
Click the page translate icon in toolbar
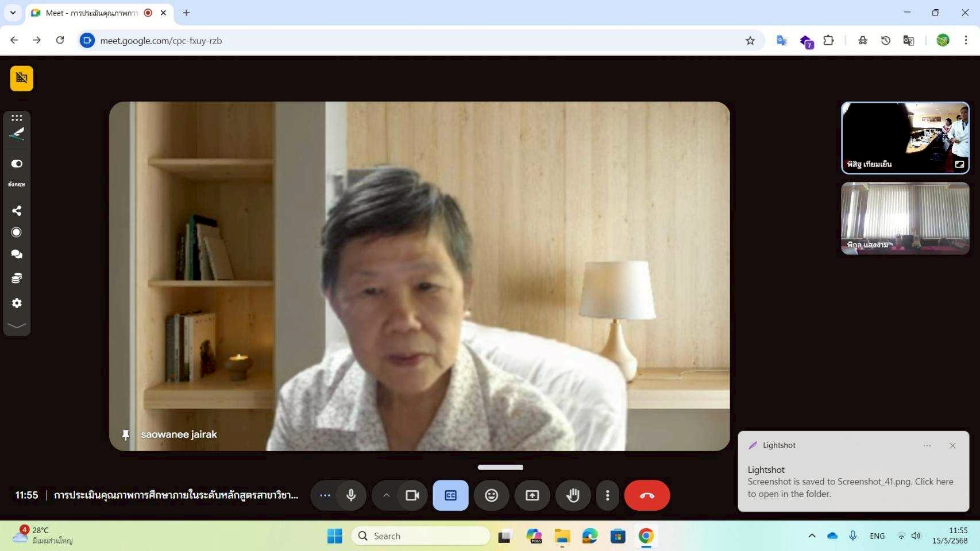click(x=908, y=41)
